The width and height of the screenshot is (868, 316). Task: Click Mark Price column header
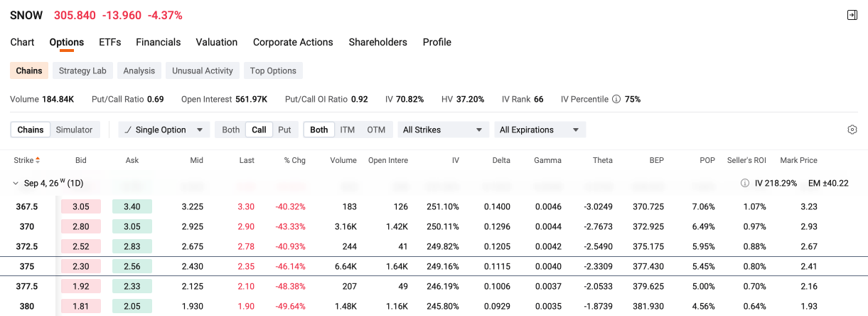[x=798, y=160]
